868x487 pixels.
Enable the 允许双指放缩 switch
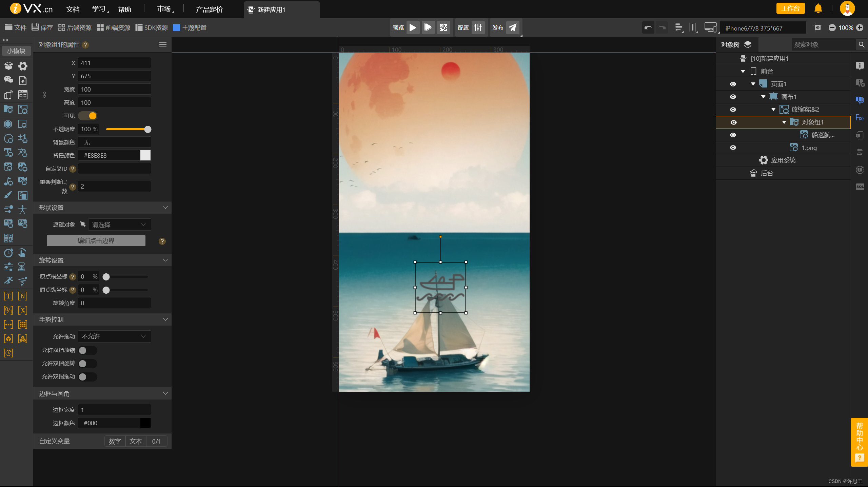tap(88, 350)
